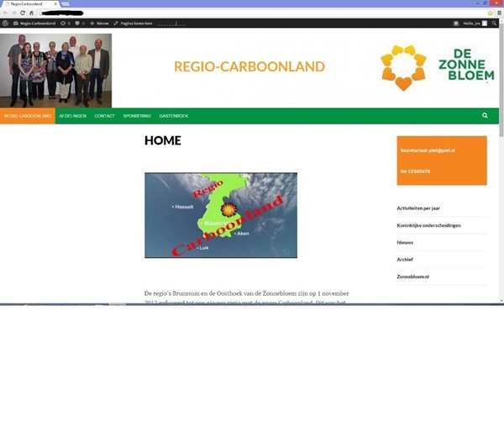Open the Sponsering navigation item

point(137,116)
